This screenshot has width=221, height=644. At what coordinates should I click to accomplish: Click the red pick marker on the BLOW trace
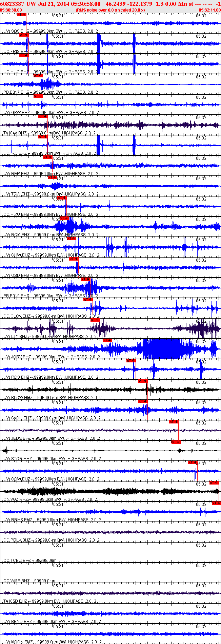[x=143, y=381]
